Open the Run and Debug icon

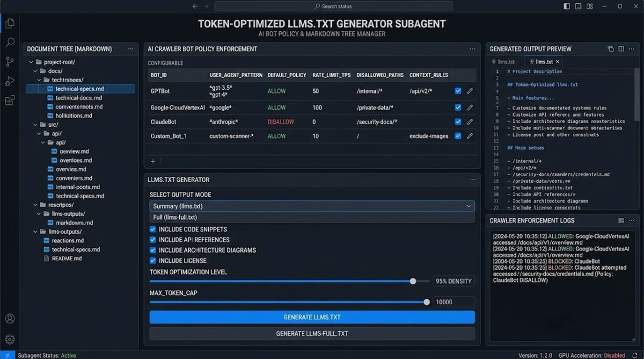click(10, 81)
